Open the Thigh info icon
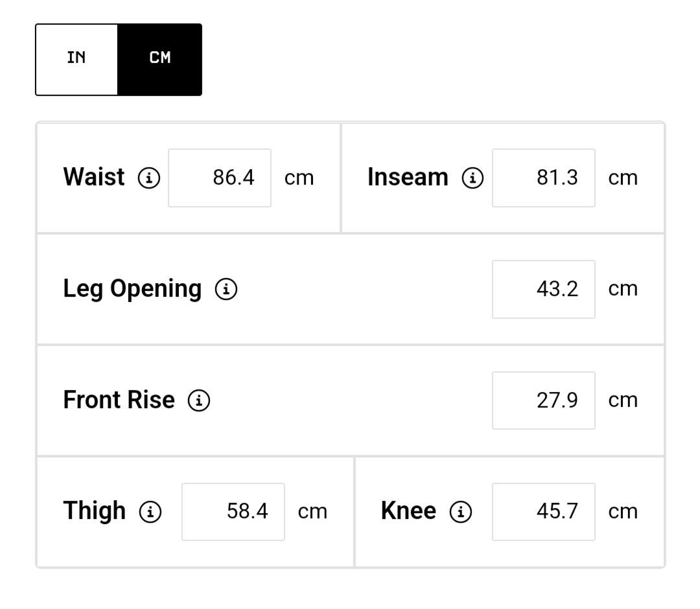700x609 pixels. 150,511
